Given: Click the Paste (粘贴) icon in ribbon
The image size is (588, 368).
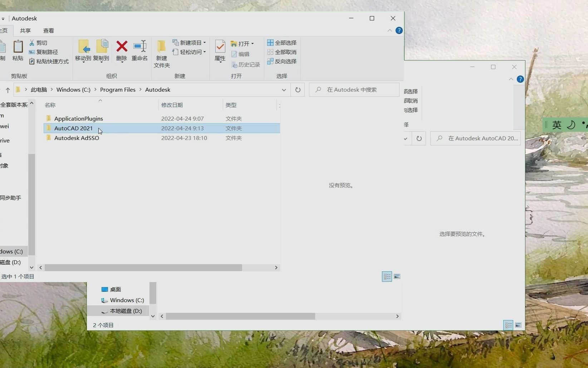Looking at the screenshot, I should 18,47.
